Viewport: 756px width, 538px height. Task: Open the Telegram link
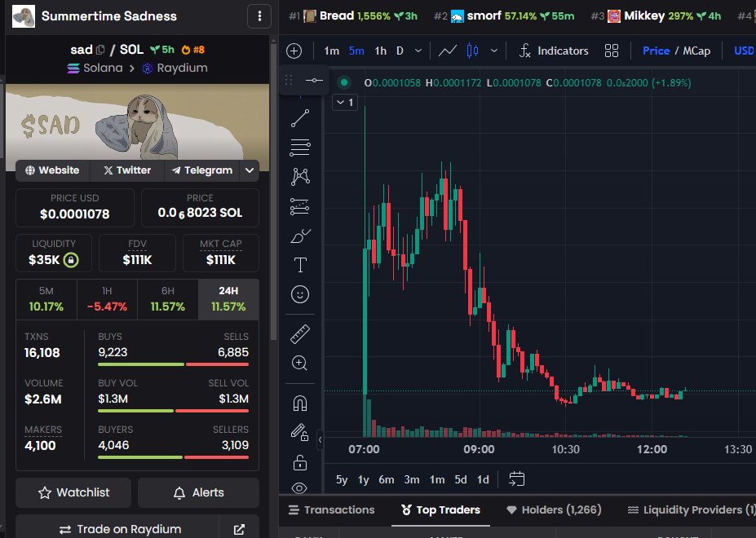(x=202, y=170)
